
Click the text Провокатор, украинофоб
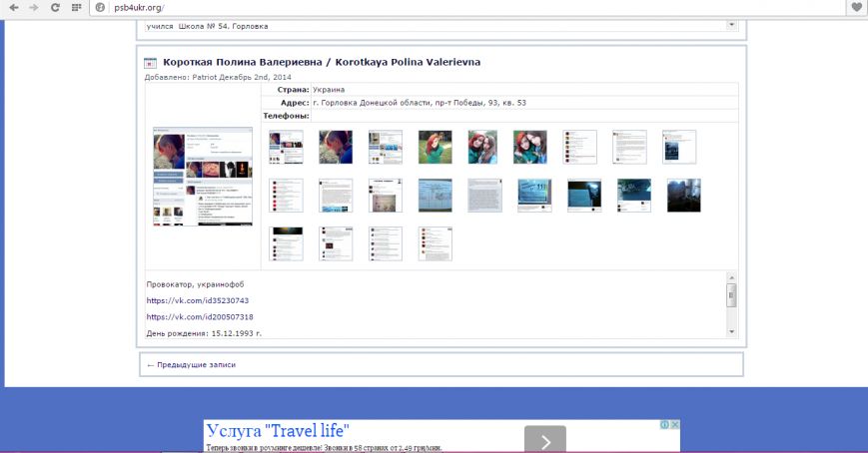(195, 284)
